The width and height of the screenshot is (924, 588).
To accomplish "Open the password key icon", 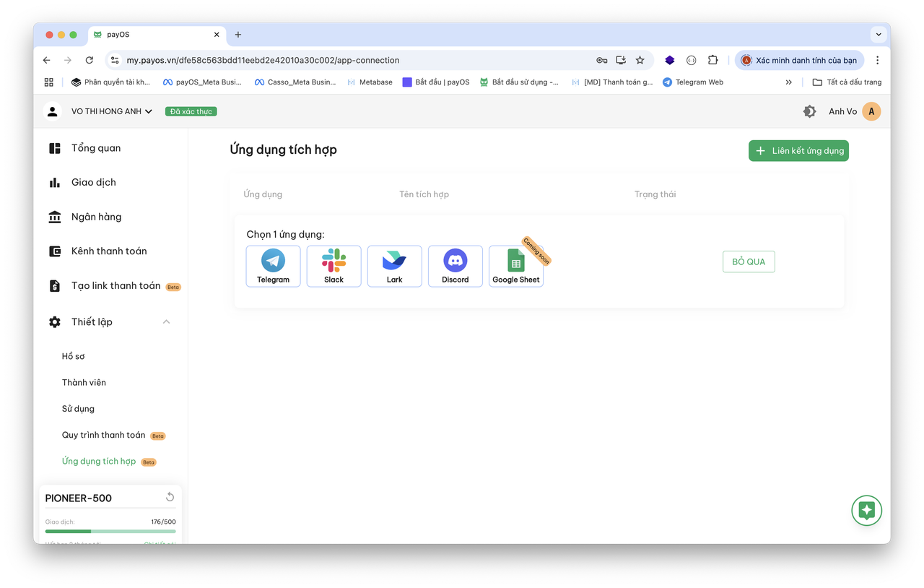I will [601, 60].
